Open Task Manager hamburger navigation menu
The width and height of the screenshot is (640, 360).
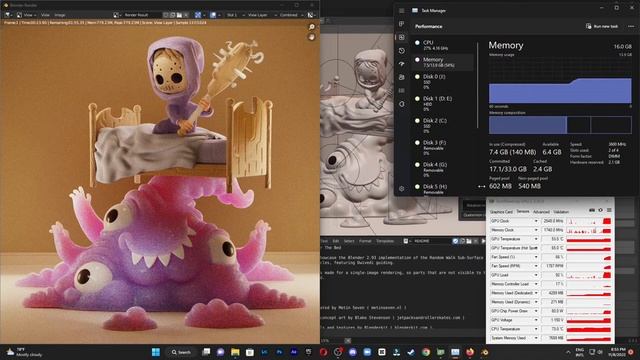[x=402, y=11]
